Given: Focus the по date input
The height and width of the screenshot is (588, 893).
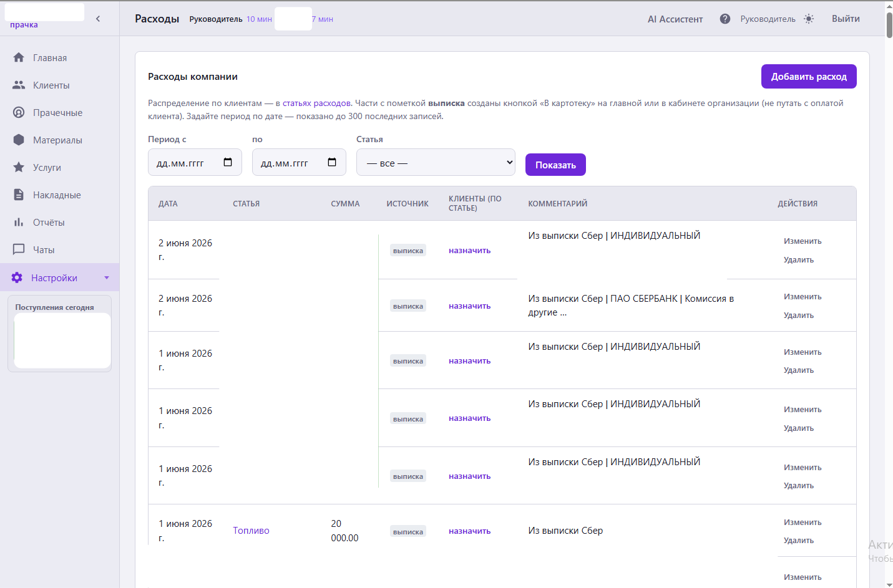Looking at the screenshot, I should (x=299, y=162).
